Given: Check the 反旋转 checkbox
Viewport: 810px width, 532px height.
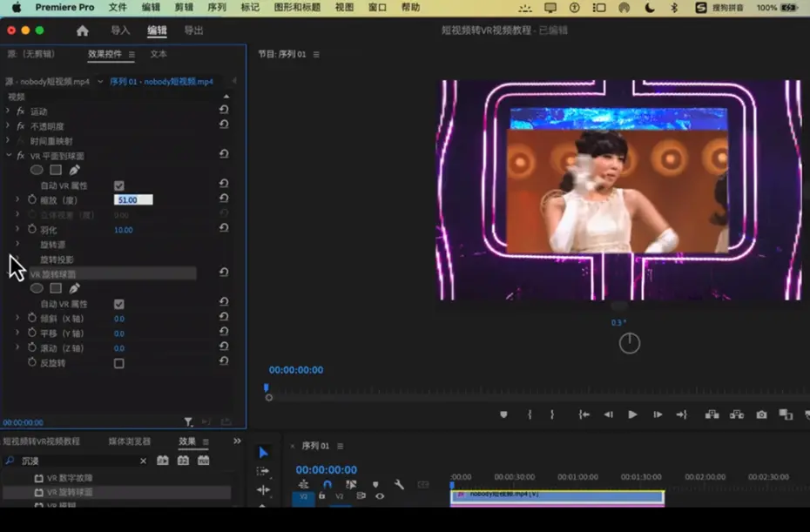Looking at the screenshot, I should 119,364.
